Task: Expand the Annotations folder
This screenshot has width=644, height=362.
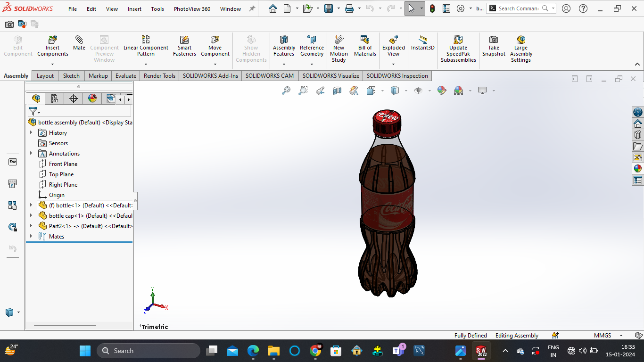Action: pyautogui.click(x=31, y=154)
